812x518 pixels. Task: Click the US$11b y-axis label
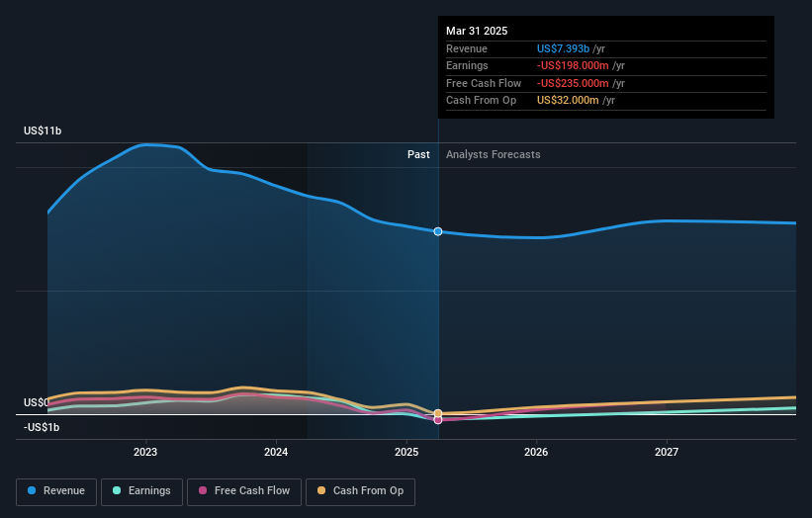(x=43, y=130)
